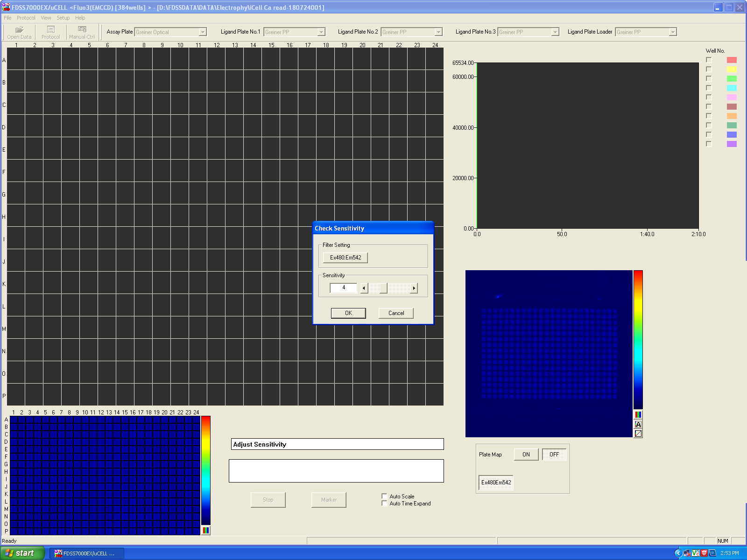Click the sensitivity slider thumb
Viewport: 747px width, 560px height.
383,288
